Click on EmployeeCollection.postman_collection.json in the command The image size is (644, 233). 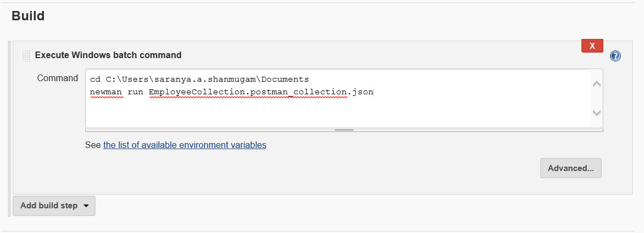pos(261,92)
